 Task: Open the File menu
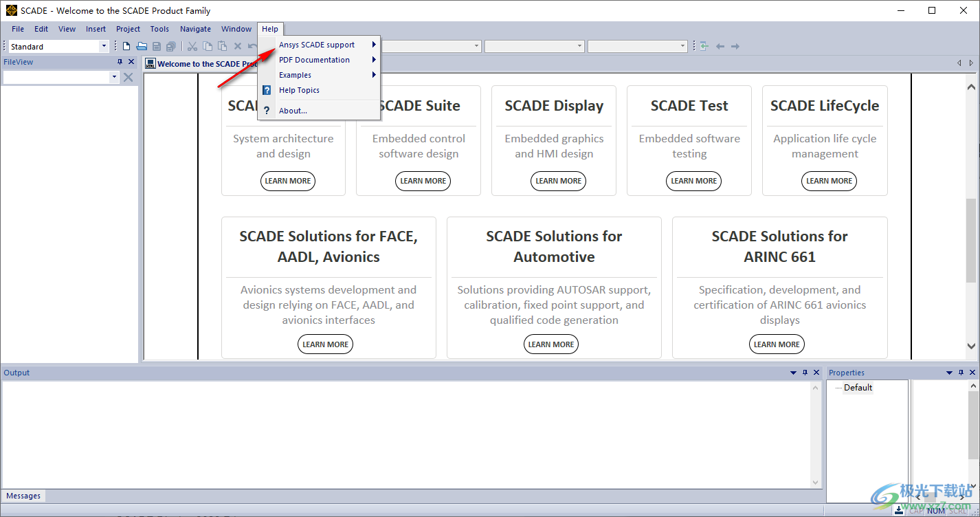click(18, 29)
